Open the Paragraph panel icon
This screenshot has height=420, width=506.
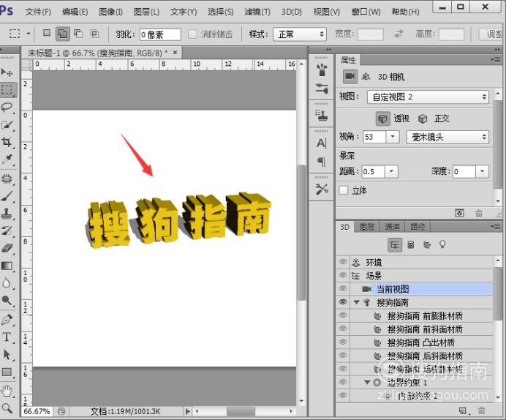pos(322,161)
